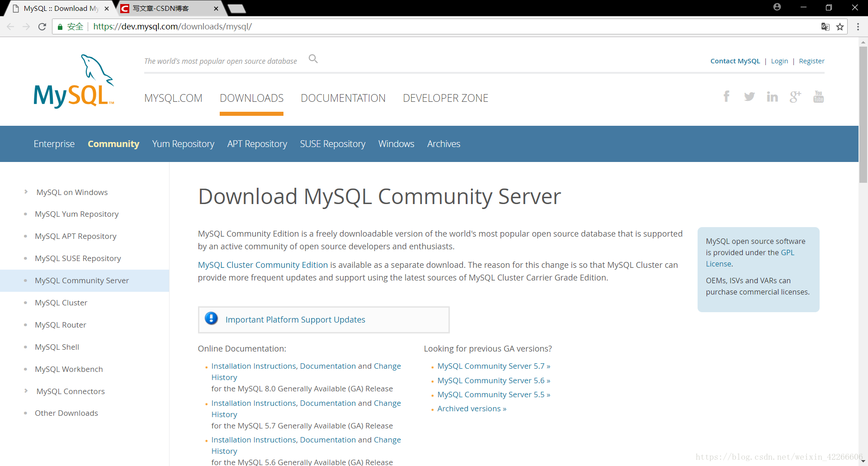Open MySQL's LinkedIn icon
868x466 pixels.
coord(772,96)
